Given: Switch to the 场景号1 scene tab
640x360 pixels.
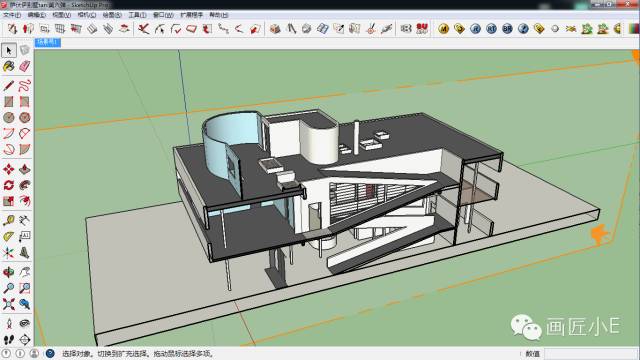Looking at the screenshot, I should [48, 42].
